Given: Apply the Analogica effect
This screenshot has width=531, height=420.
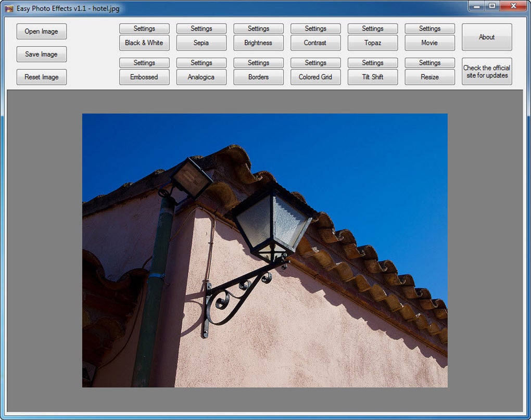Looking at the screenshot, I should coord(201,77).
